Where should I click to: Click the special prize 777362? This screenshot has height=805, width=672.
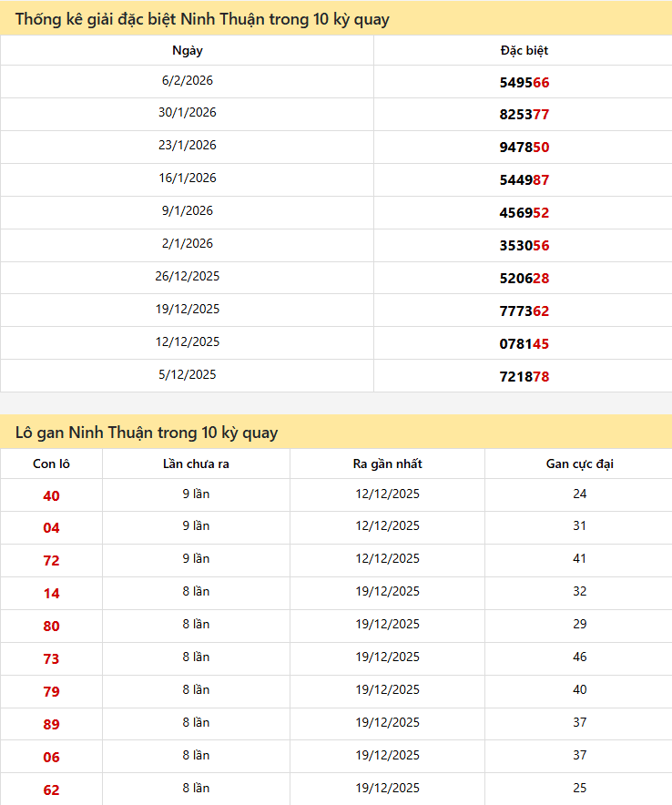coord(524,311)
